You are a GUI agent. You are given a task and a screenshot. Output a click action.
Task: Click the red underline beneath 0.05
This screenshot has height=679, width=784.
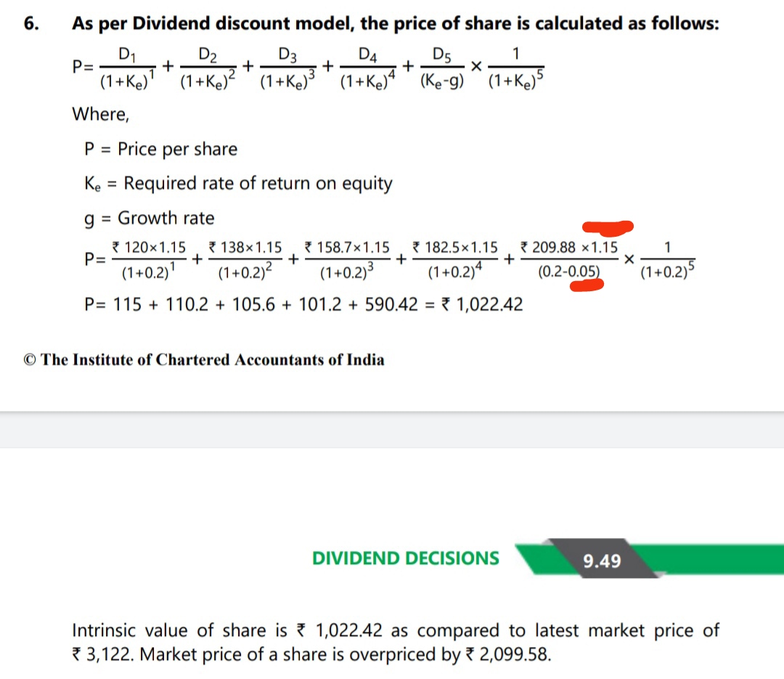coord(586,285)
